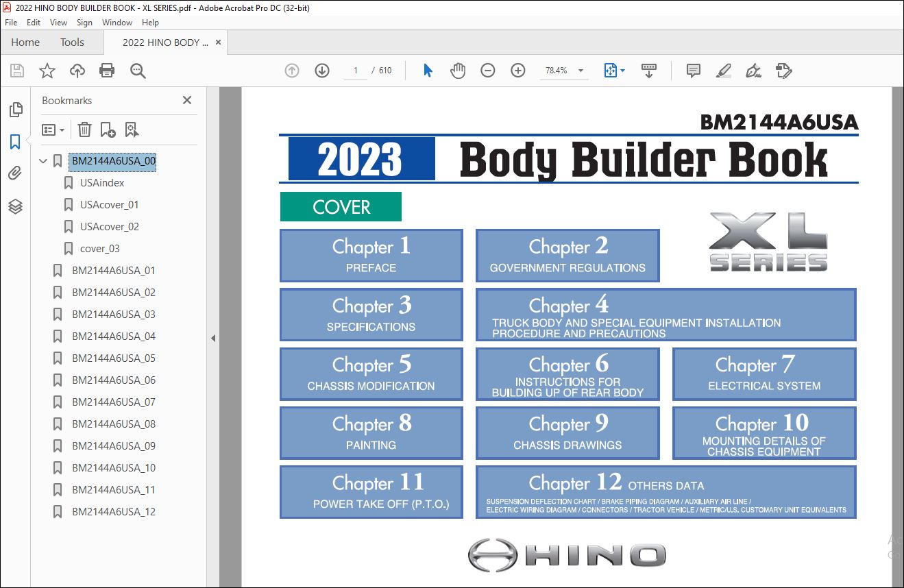904x588 pixels.
Task: Add a new bookmark
Action: (108, 130)
